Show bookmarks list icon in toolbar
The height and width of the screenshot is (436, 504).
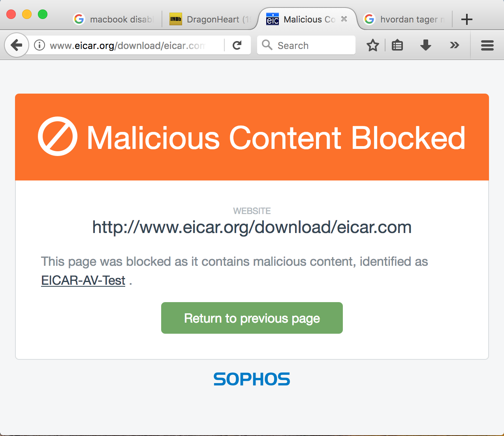click(397, 45)
